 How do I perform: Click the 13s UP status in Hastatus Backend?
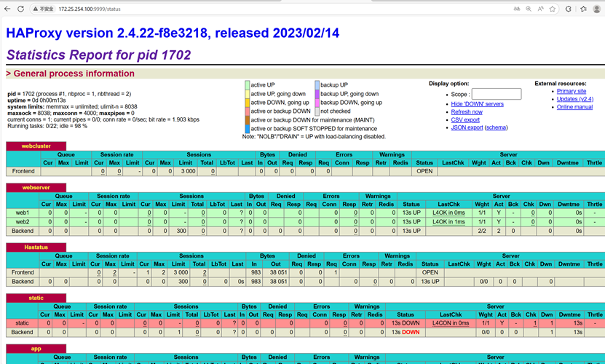[430, 282]
